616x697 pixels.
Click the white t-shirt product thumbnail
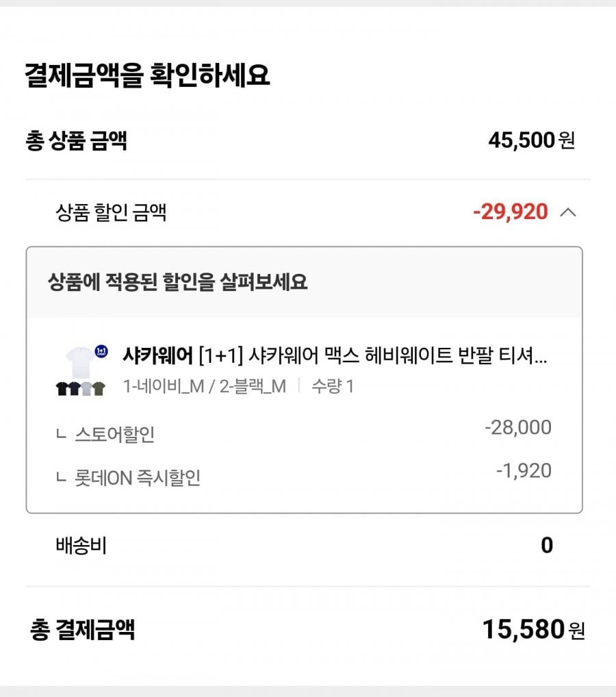tap(80, 362)
